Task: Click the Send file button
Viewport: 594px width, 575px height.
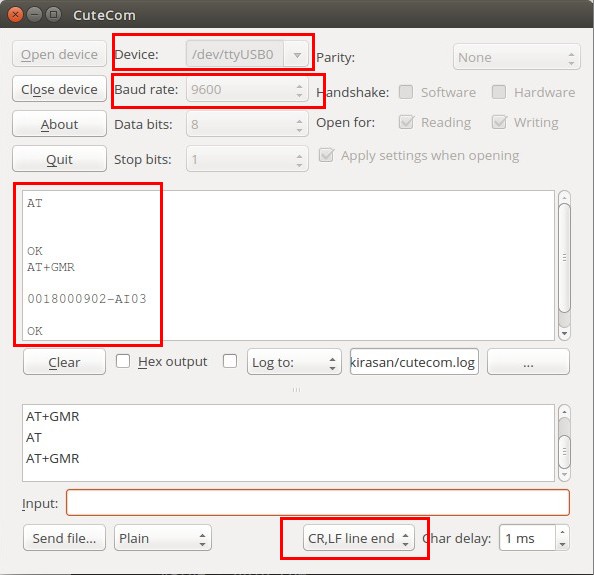Action: (x=64, y=538)
